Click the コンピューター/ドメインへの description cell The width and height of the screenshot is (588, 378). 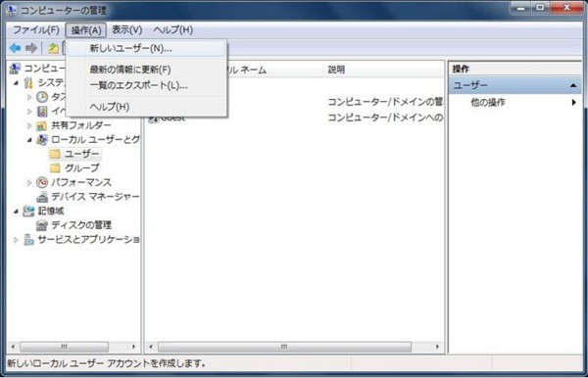click(385, 118)
